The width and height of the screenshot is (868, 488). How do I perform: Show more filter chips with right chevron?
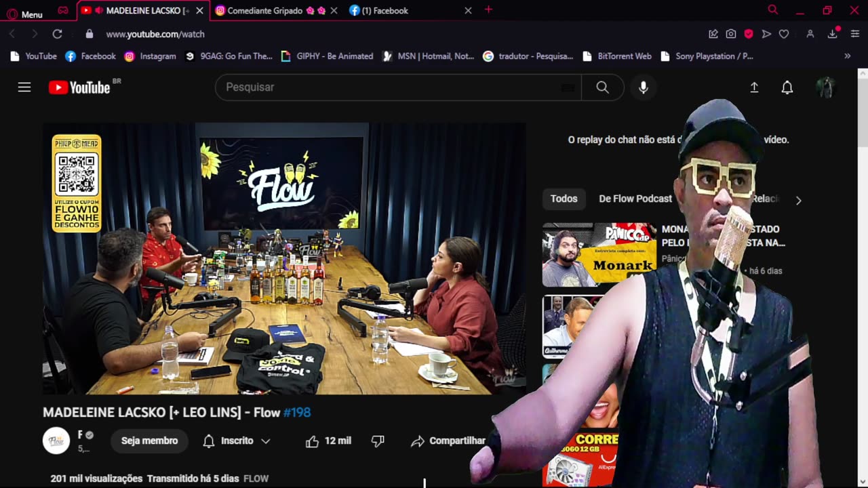point(798,201)
